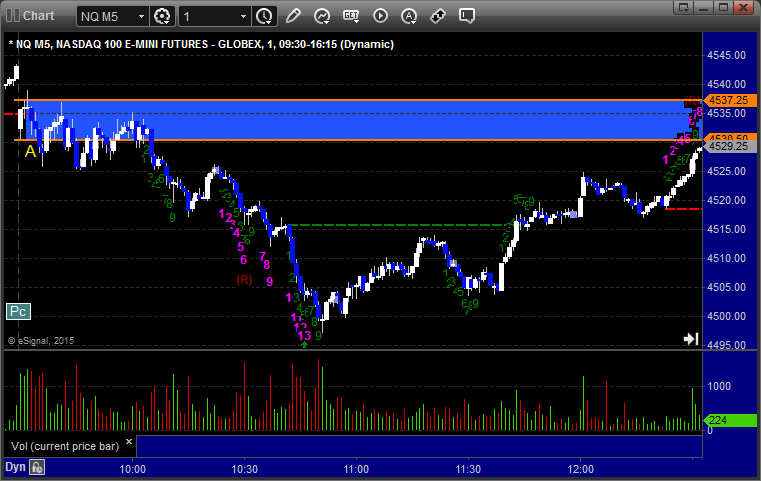The height and width of the screenshot is (481, 761).
Task: Click the symbol linking arrows icon
Action: coord(438,16)
